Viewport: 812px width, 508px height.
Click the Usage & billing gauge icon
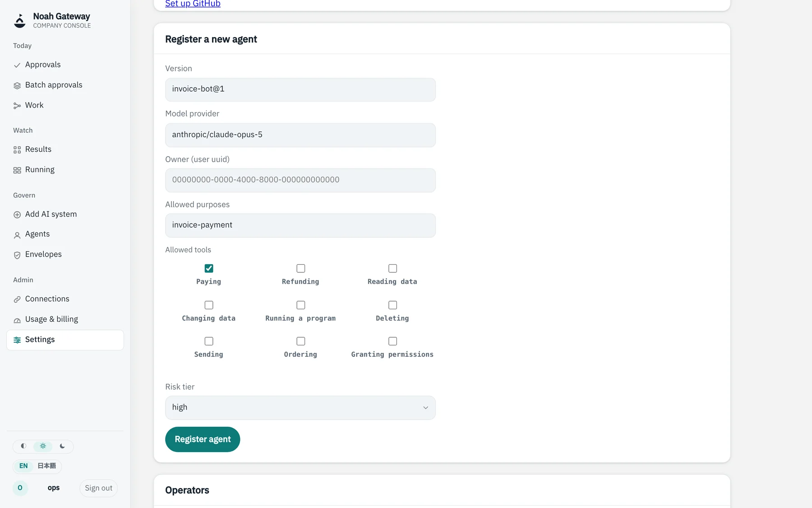point(17,320)
